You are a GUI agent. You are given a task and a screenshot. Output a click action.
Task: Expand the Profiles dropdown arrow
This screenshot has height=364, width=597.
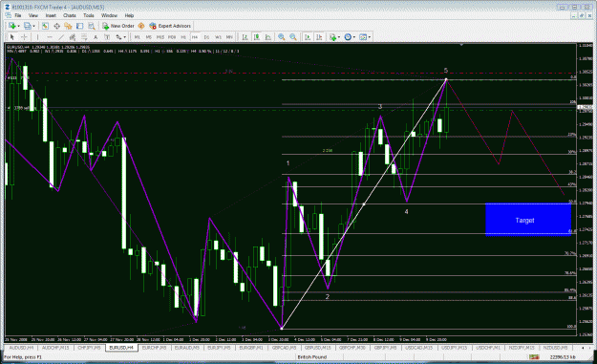(33, 26)
